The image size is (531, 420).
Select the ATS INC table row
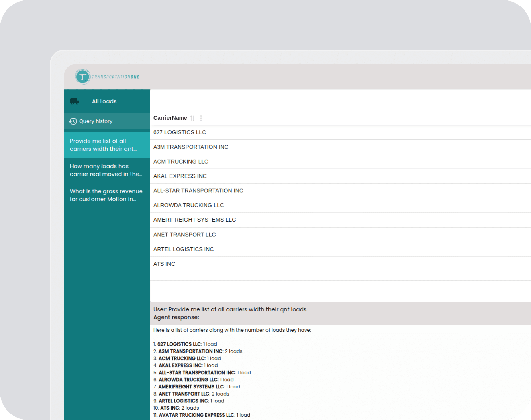pos(164,264)
